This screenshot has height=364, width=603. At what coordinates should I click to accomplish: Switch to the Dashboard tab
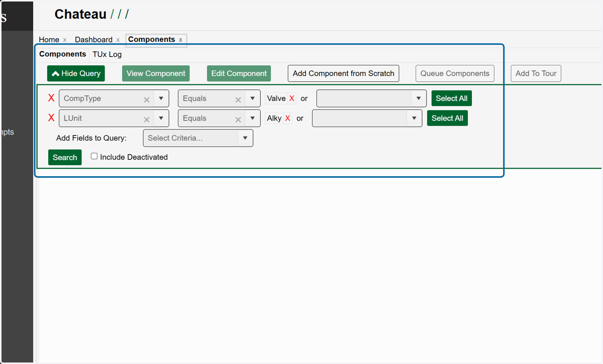pyautogui.click(x=93, y=40)
